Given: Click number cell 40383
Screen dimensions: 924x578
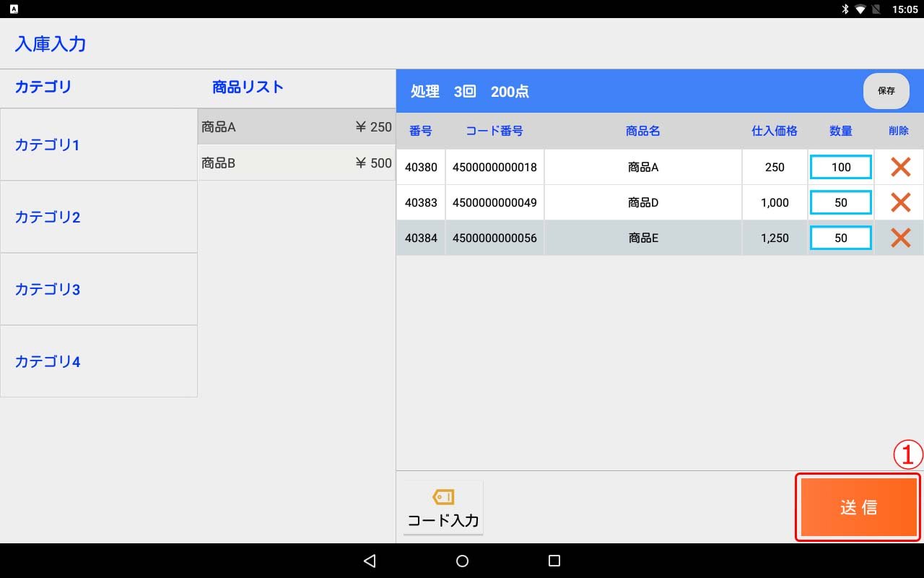Looking at the screenshot, I should (421, 202).
